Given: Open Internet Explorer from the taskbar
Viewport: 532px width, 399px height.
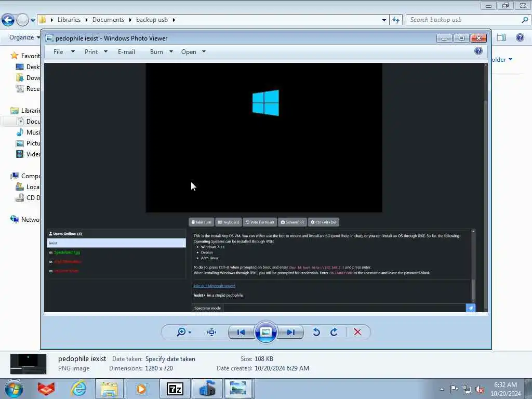Looking at the screenshot, I should coord(78,389).
